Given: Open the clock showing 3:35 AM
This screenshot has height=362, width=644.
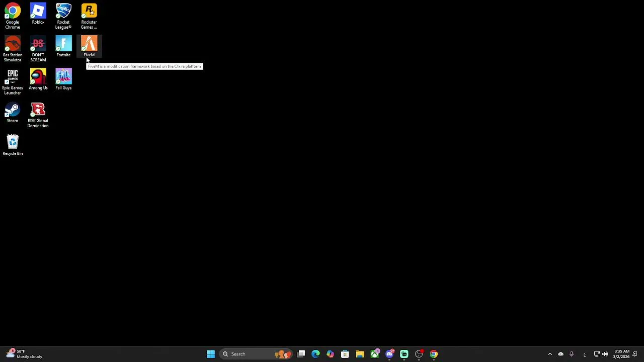Looking at the screenshot, I should [x=622, y=354].
